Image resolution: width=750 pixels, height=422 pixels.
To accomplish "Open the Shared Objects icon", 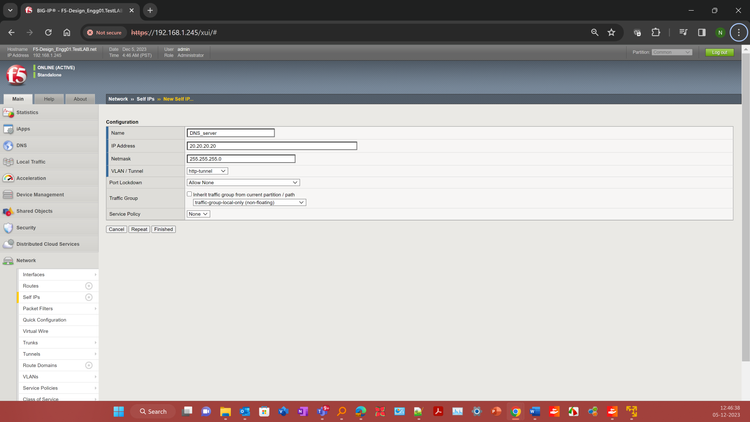I will click(x=8, y=211).
